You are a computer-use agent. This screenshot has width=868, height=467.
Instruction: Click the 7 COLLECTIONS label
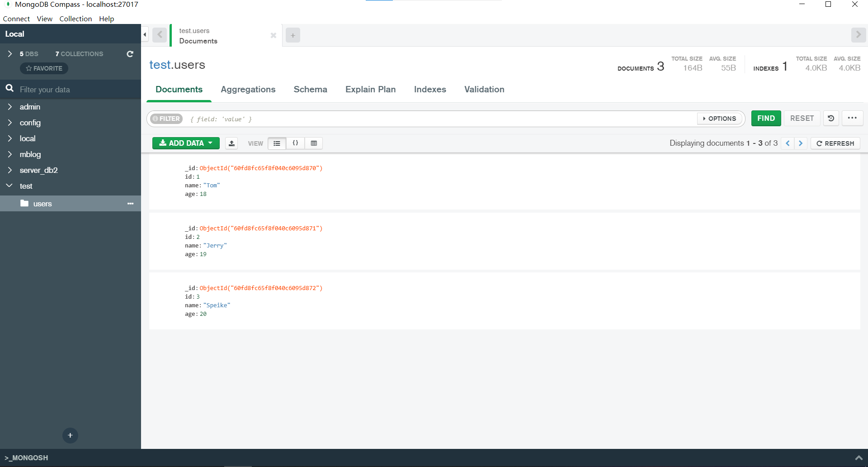coord(79,54)
